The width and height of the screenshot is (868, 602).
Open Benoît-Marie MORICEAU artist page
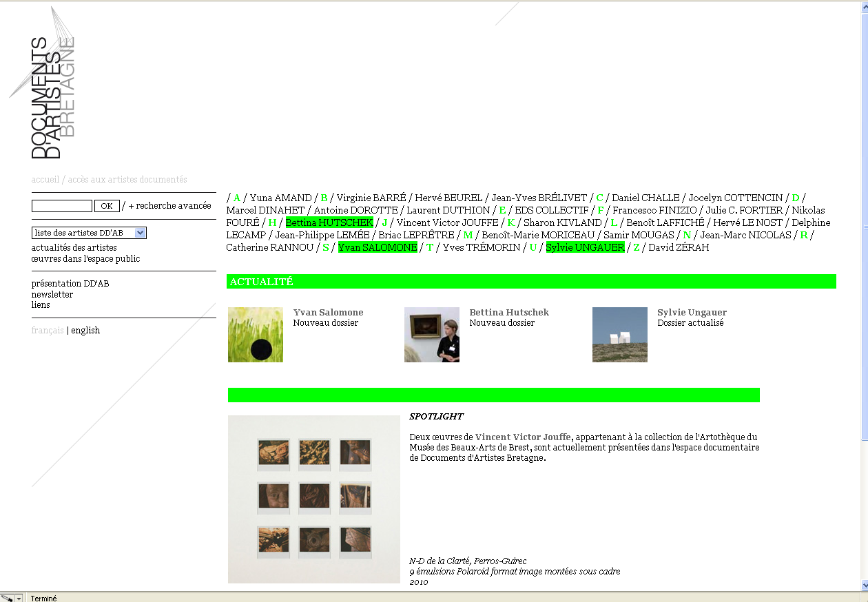538,235
